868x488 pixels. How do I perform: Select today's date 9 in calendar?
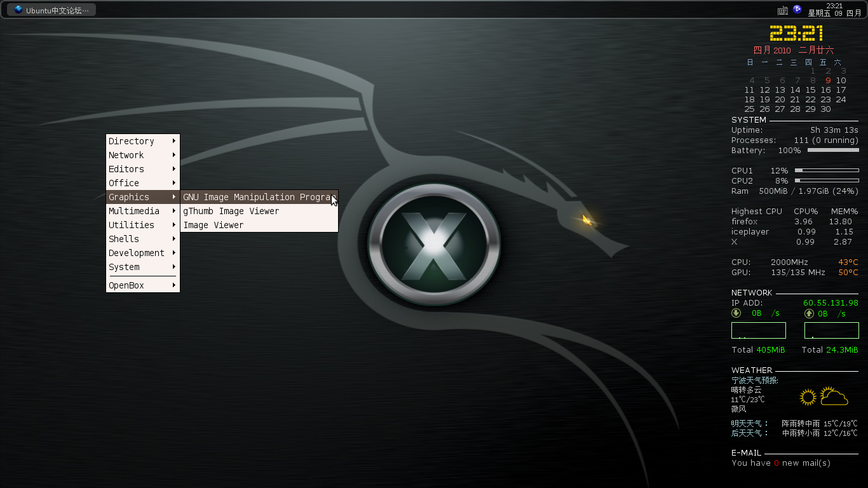click(x=828, y=81)
